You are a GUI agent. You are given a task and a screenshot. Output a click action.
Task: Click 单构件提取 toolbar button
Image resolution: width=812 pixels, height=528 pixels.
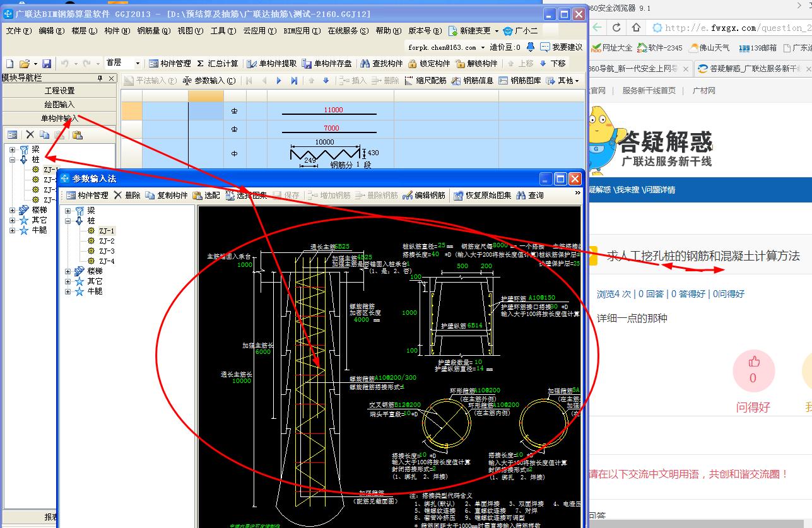272,64
